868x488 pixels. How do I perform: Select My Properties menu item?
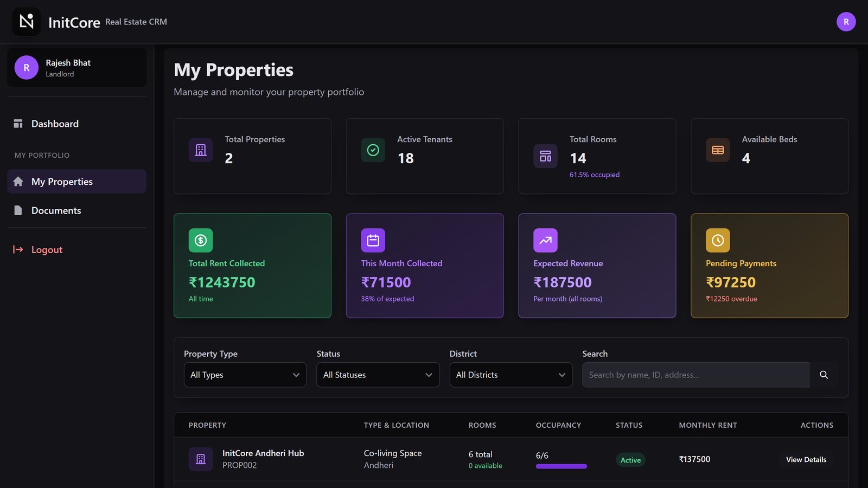click(x=77, y=182)
